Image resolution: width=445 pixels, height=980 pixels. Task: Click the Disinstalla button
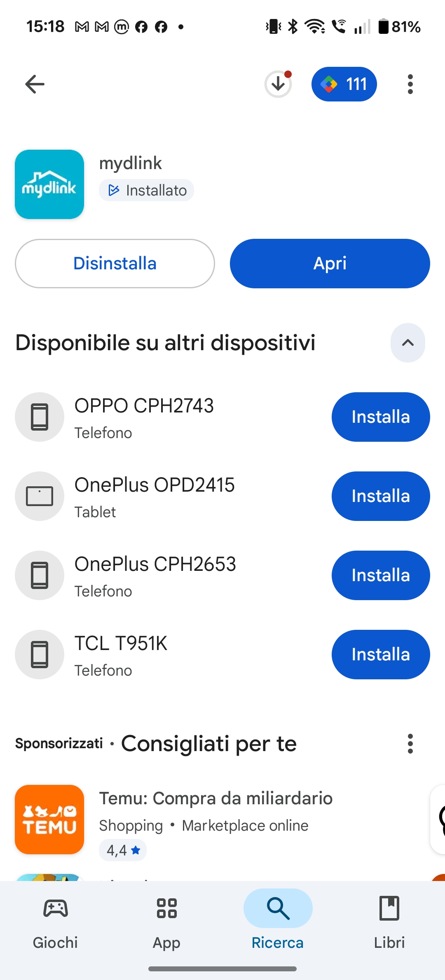coord(115,264)
